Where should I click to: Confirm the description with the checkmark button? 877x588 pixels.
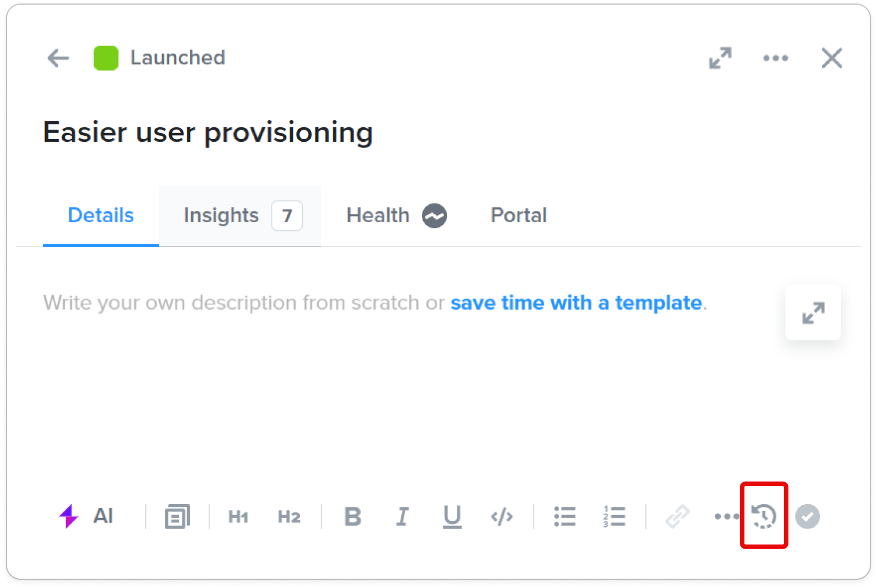point(808,516)
